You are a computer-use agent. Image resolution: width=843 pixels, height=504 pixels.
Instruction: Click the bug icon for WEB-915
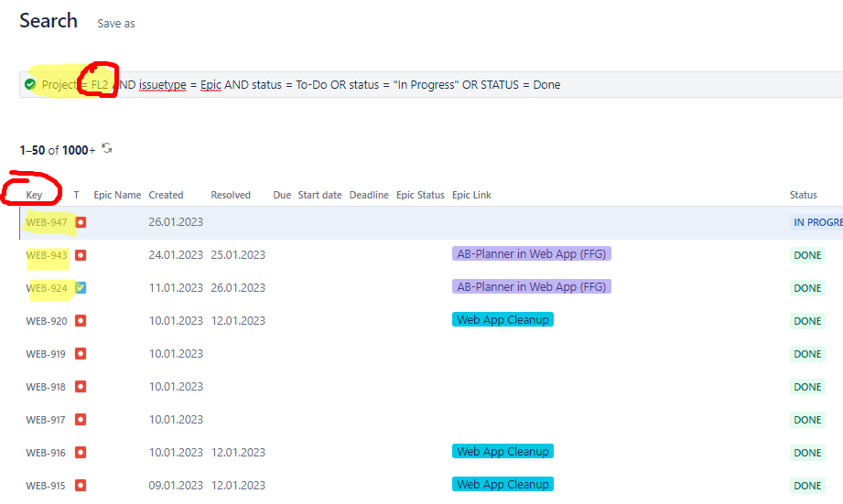[81, 485]
